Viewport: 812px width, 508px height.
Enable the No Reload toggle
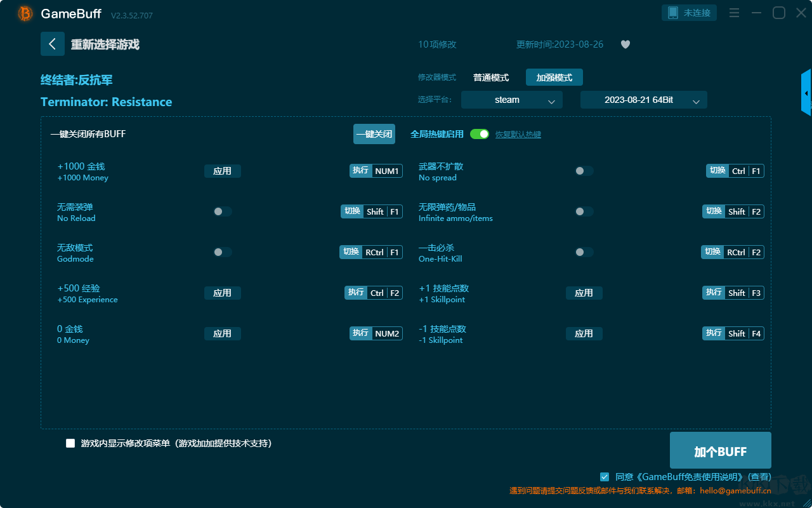point(223,211)
